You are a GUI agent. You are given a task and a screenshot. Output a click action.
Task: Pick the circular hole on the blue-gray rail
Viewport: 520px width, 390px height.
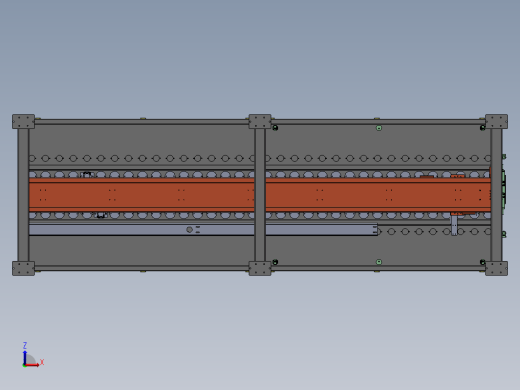click(189, 230)
